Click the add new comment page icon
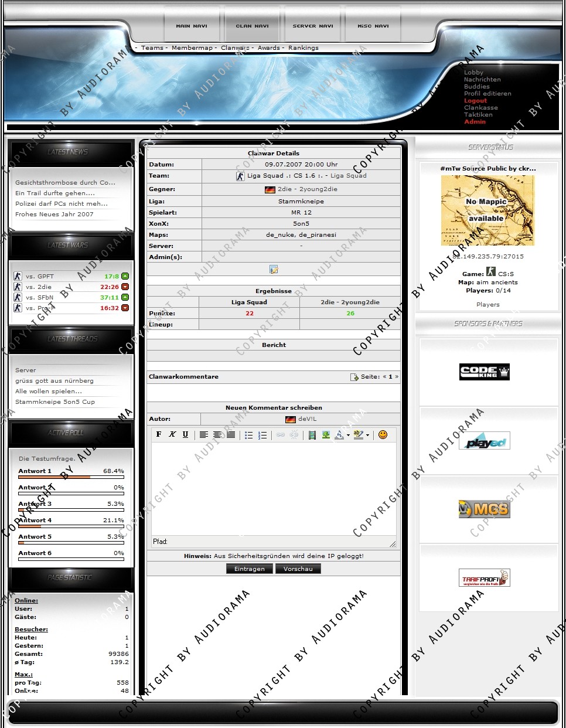The image size is (566, 728). 354,377
